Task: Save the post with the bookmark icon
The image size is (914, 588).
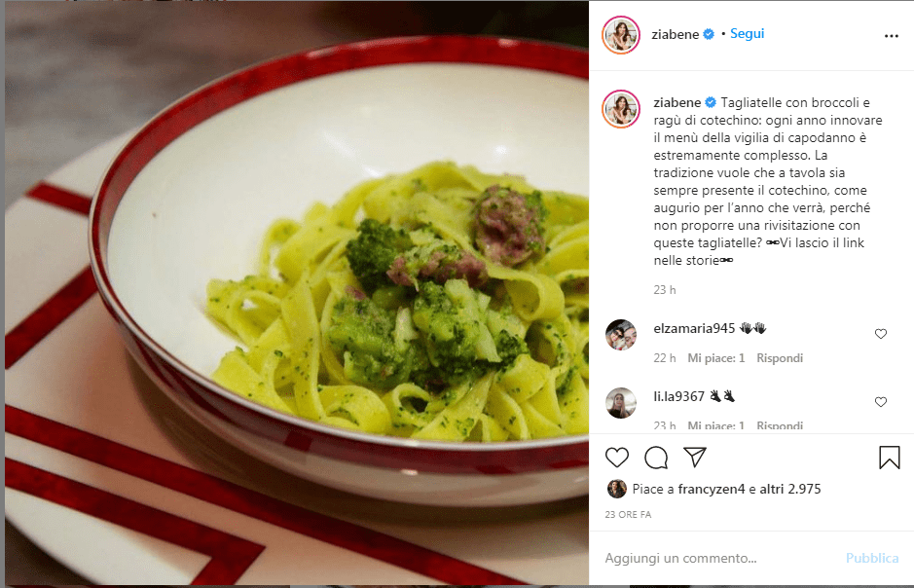Action: coord(890,458)
